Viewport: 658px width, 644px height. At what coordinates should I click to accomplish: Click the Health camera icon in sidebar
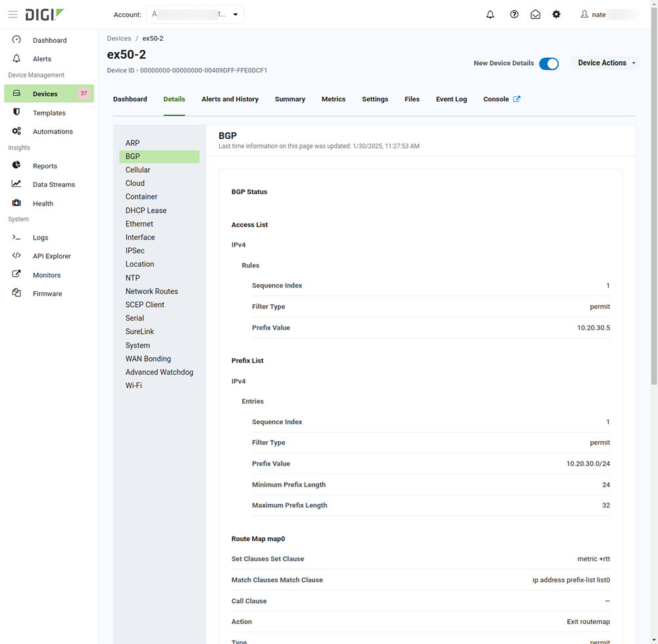pos(16,203)
